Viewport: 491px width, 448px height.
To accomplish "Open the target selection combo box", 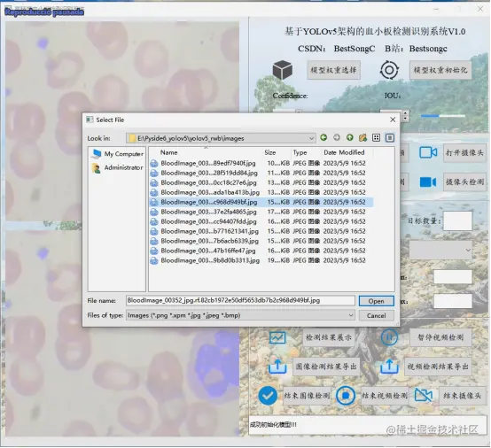I will coord(440,250).
